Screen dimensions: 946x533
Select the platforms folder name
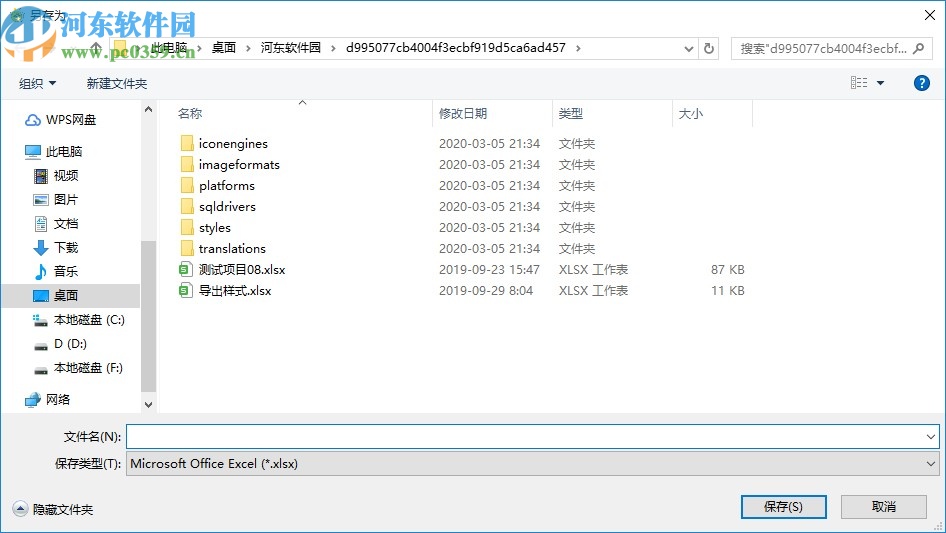227,185
